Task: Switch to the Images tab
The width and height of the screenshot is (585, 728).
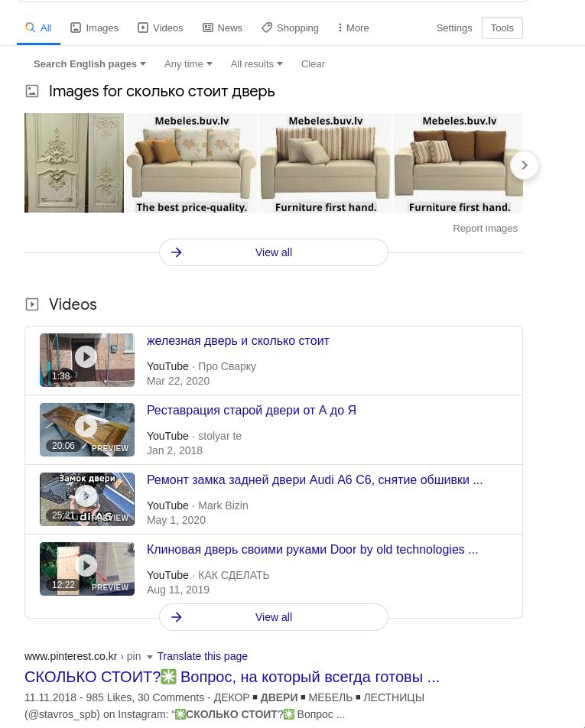Action: [x=94, y=28]
